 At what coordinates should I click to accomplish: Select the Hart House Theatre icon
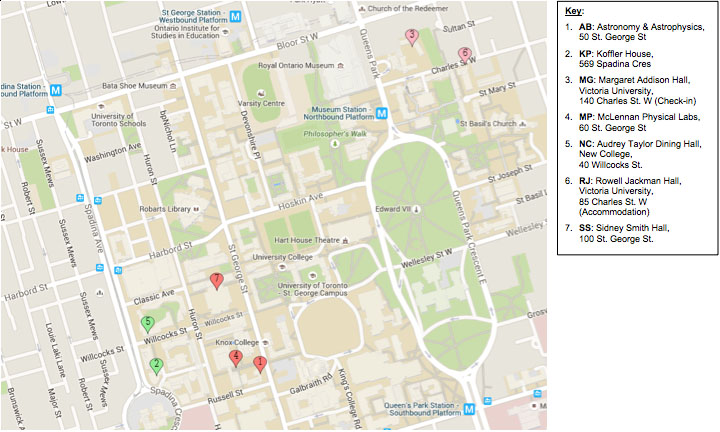(x=345, y=241)
